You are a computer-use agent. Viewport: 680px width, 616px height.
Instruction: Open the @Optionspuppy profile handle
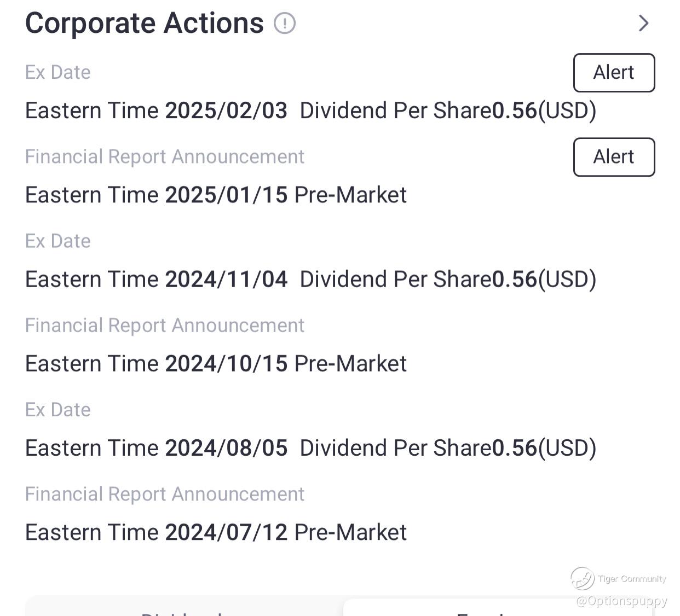621,601
